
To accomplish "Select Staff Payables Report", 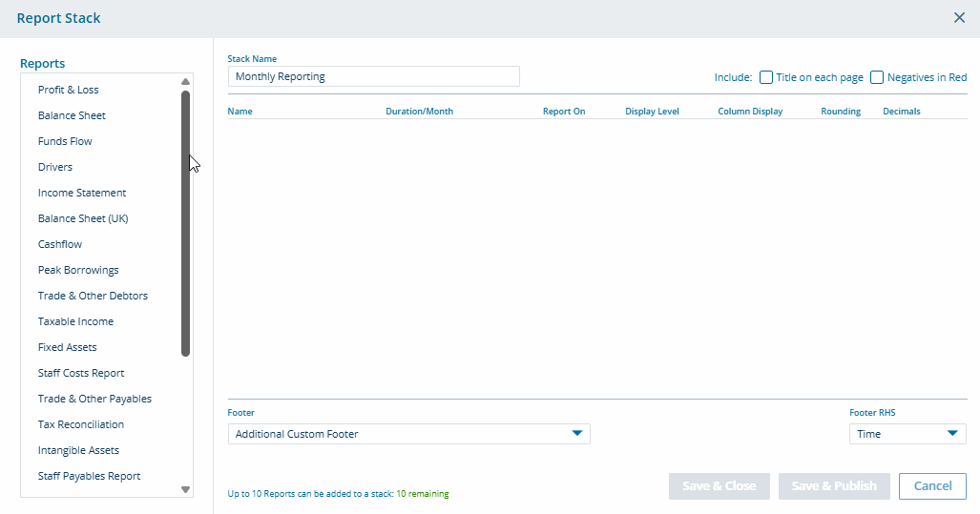I will point(89,476).
